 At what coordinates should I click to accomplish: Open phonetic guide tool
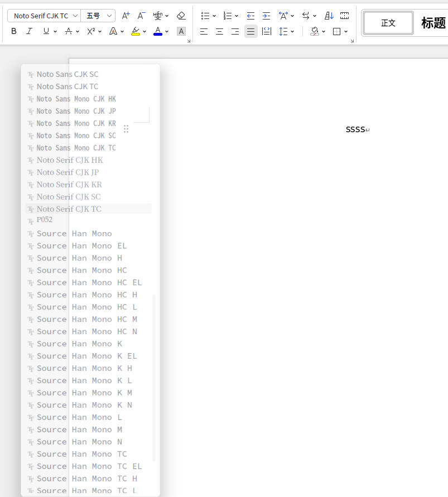coord(157,16)
